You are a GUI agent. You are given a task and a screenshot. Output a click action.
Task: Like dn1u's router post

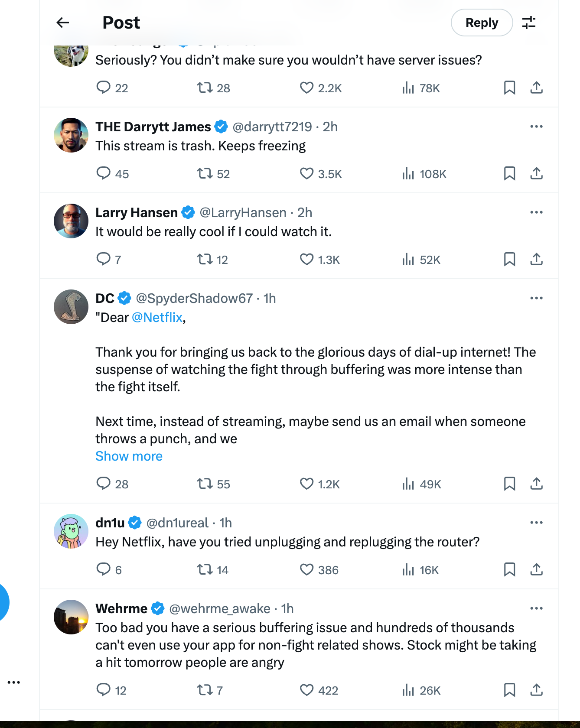pyautogui.click(x=306, y=570)
